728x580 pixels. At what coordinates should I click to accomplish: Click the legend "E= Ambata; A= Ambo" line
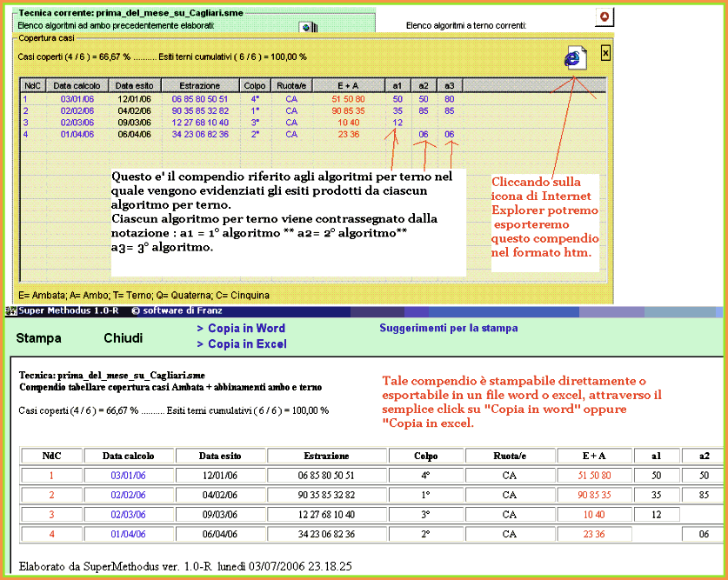click(x=144, y=295)
